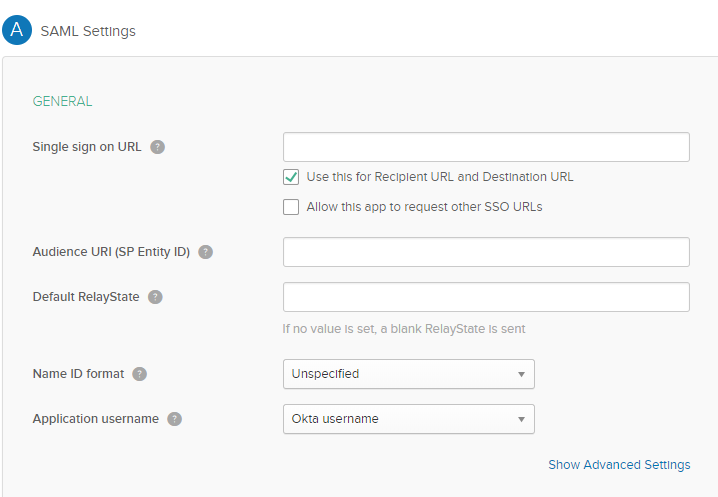Click the Name ID format label
Viewport: 718px width, 497px height.
(x=78, y=374)
